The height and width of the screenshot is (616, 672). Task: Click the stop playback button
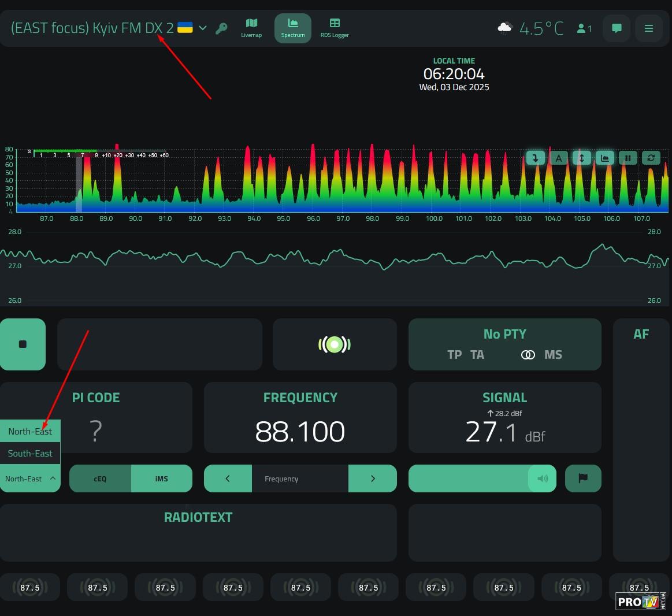(x=23, y=344)
